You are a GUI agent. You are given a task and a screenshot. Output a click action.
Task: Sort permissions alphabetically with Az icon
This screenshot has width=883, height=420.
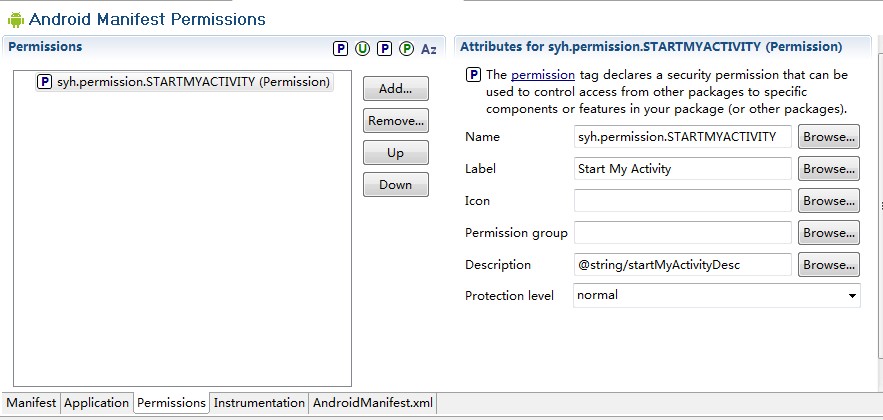429,48
